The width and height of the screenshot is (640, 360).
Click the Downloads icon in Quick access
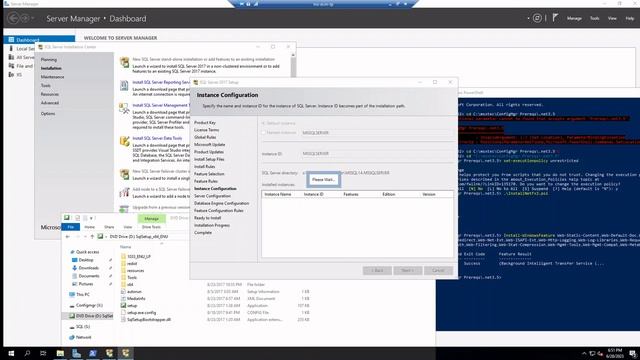(x=74, y=268)
